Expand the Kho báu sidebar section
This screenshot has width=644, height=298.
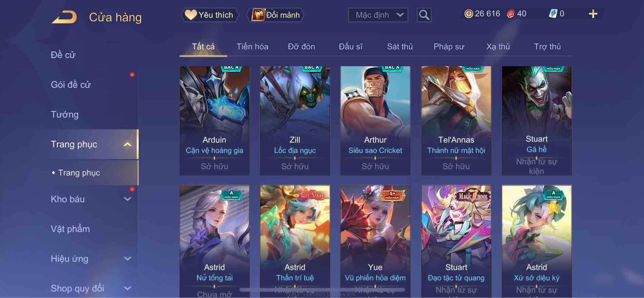click(x=127, y=199)
